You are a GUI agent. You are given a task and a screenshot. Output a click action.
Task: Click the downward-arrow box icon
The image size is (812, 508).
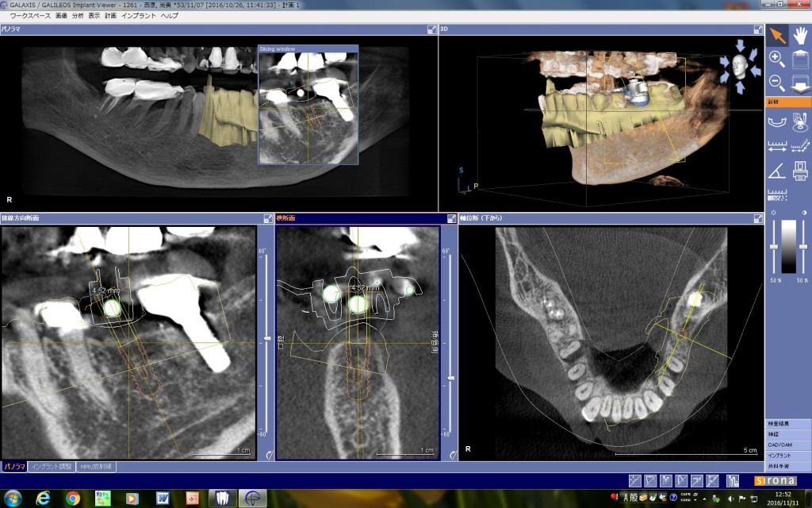click(799, 83)
